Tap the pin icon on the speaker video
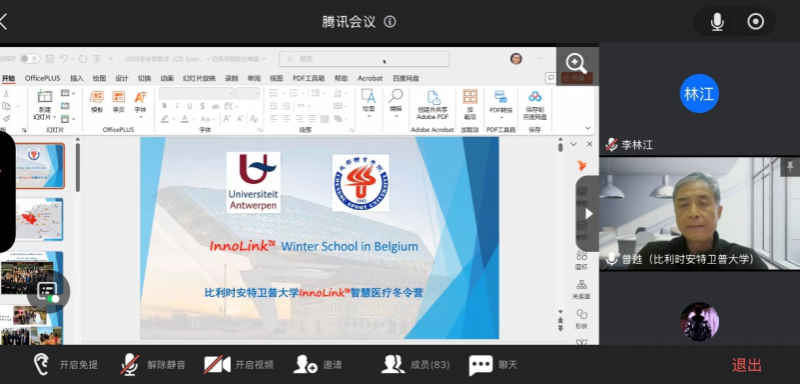The image size is (800, 384). click(x=790, y=167)
